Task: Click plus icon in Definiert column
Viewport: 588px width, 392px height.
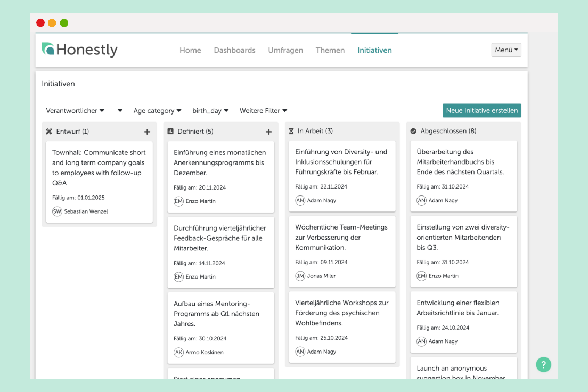Action: (x=268, y=132)
